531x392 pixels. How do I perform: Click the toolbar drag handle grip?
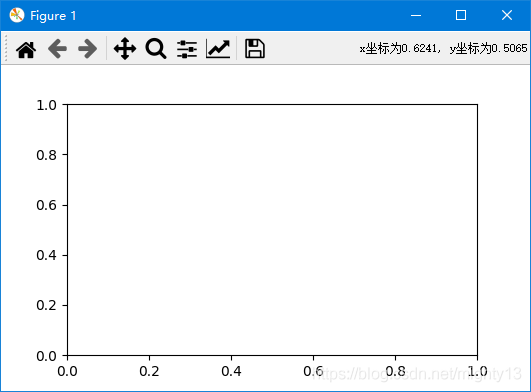coord(5,48)
